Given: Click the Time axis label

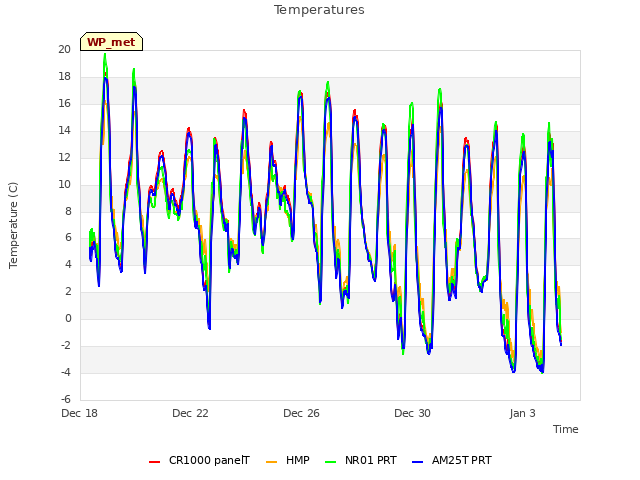Looking at the screenshot, I should tap(566, 429).
